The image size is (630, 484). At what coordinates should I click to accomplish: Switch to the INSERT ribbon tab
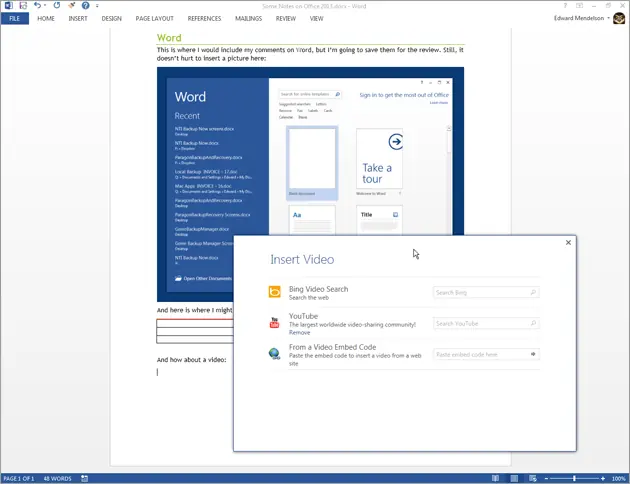click(x=78, y=18)
